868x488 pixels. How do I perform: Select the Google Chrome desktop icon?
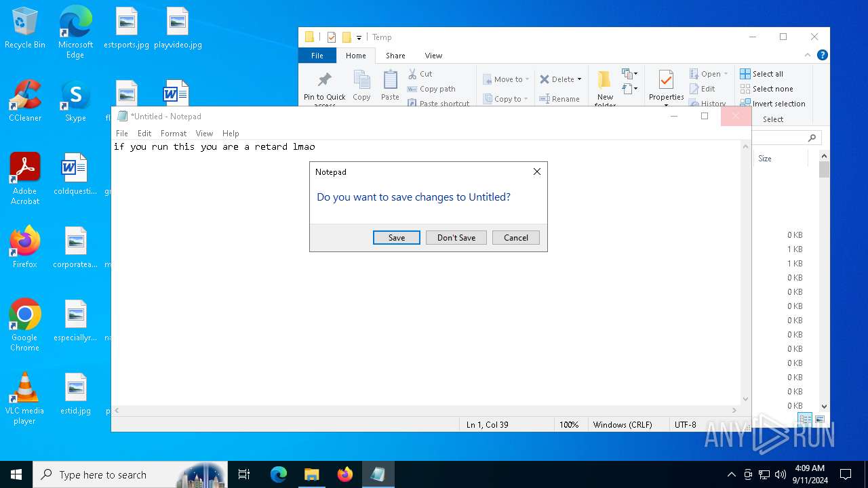click(x=25, y=325)
